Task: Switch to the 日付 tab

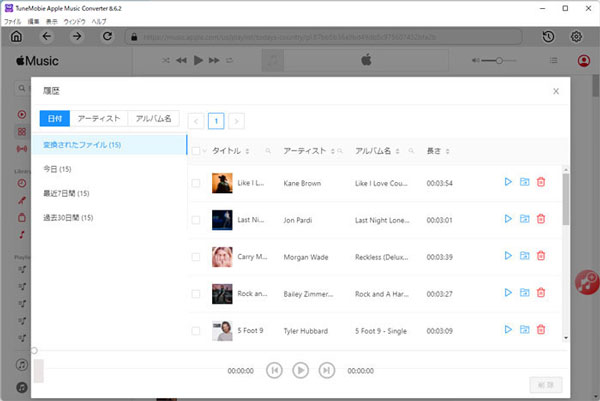Action: coord(55,119)
